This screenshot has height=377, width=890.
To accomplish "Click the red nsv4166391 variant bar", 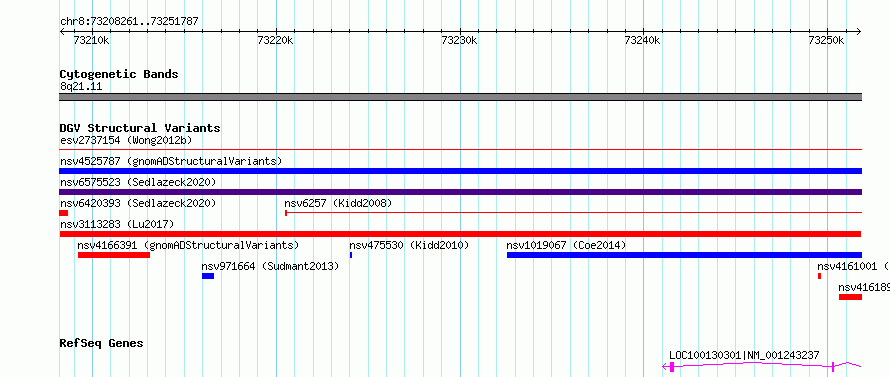I will point(114,255).
